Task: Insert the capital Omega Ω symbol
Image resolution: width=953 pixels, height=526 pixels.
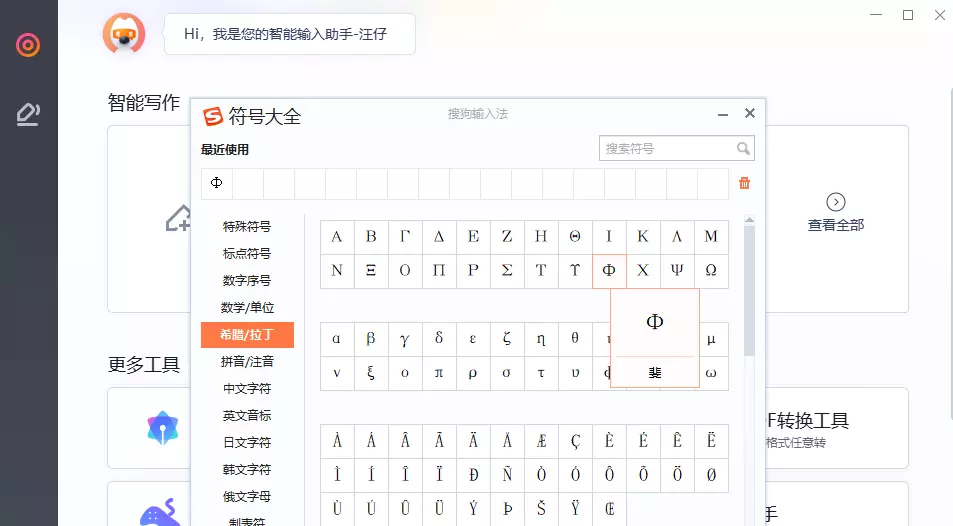Action: click(711, 271)
